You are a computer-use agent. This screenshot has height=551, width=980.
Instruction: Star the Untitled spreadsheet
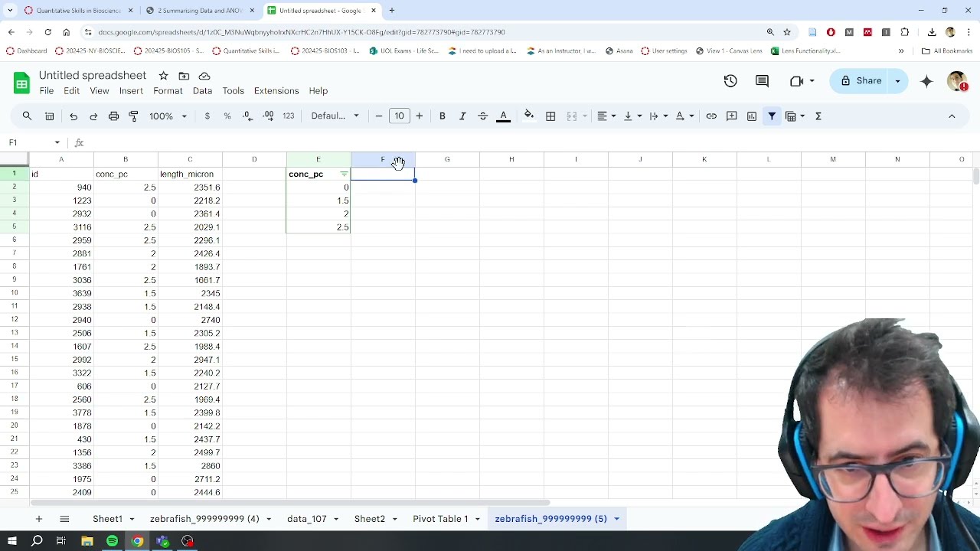(x=163, y=76)
